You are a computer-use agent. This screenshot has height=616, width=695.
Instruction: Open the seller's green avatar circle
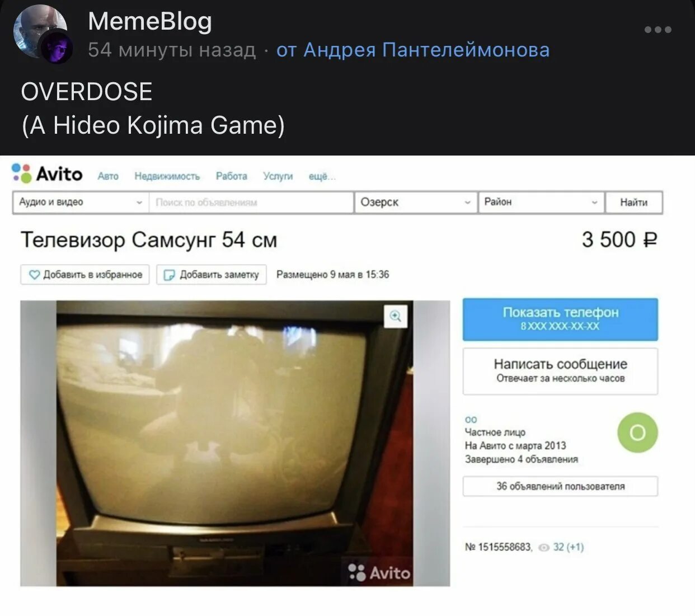[637, 432]
